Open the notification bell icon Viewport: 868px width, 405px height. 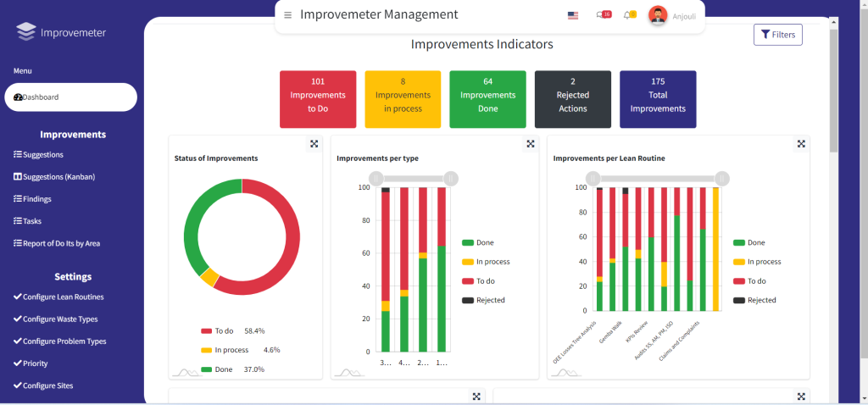click(628, 14)
